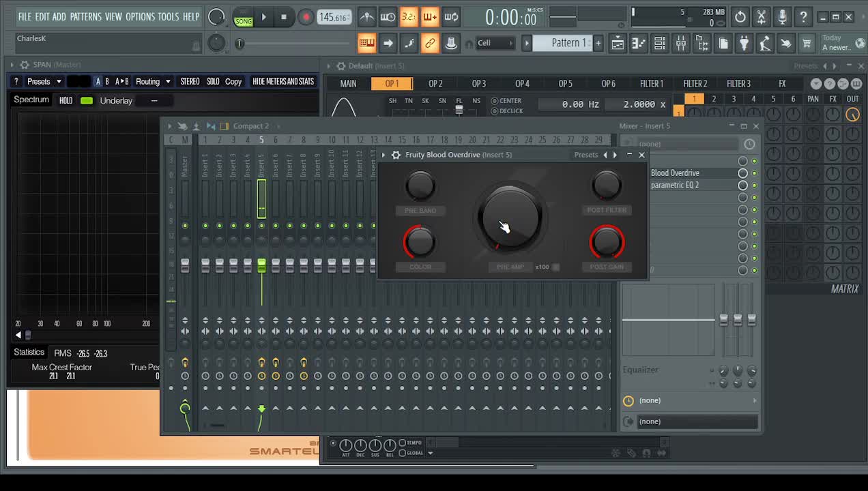
Task: Click HIDE METERS AND STATS in SPAN
Action: tap(283, 81)
